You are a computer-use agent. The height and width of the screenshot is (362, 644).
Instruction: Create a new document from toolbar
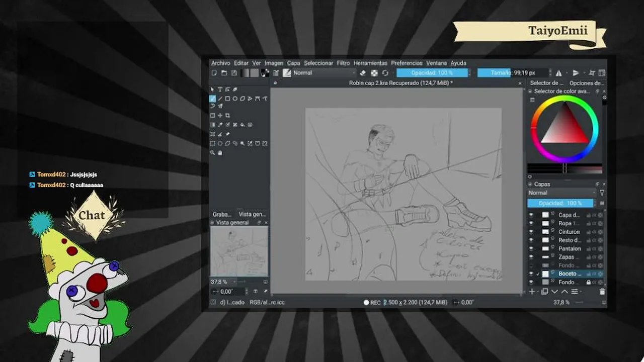click(214, 73)
